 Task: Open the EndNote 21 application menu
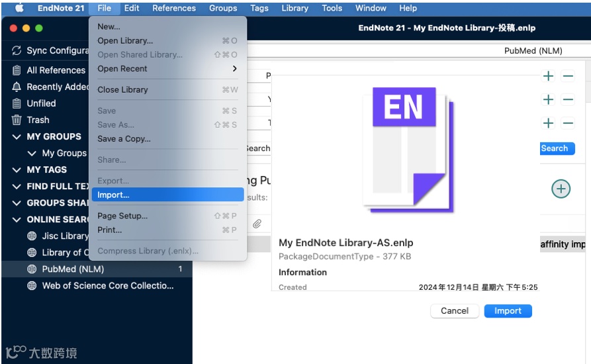(61, 8)
